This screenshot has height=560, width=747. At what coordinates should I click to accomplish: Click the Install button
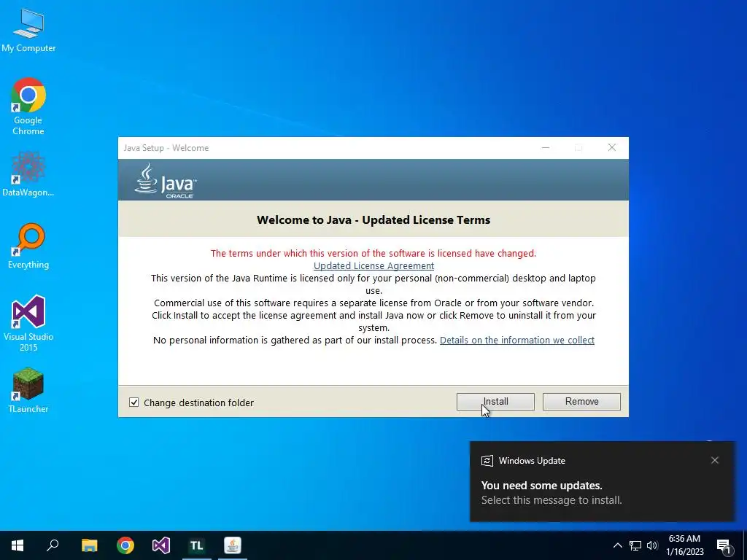(x=495, y=402)
